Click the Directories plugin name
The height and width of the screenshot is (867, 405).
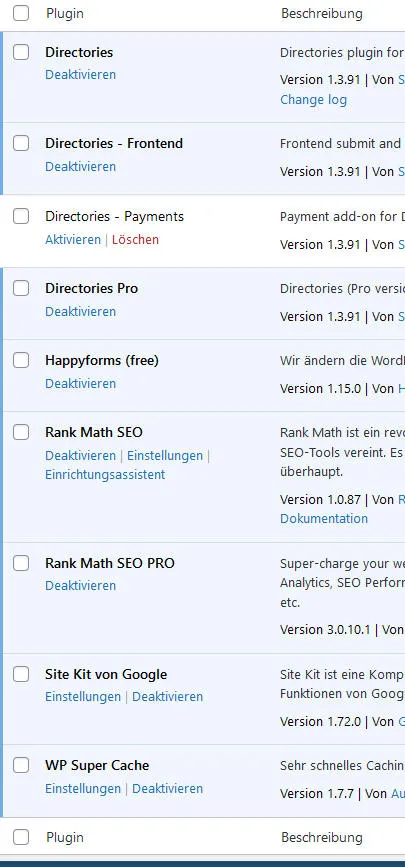click(x=79, y=53)
